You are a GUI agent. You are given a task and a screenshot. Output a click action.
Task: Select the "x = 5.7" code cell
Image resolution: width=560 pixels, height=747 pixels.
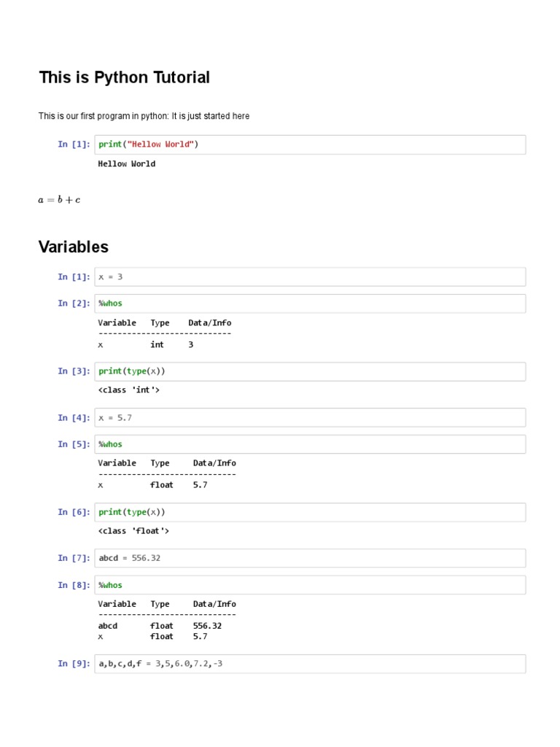coord(310,418)
